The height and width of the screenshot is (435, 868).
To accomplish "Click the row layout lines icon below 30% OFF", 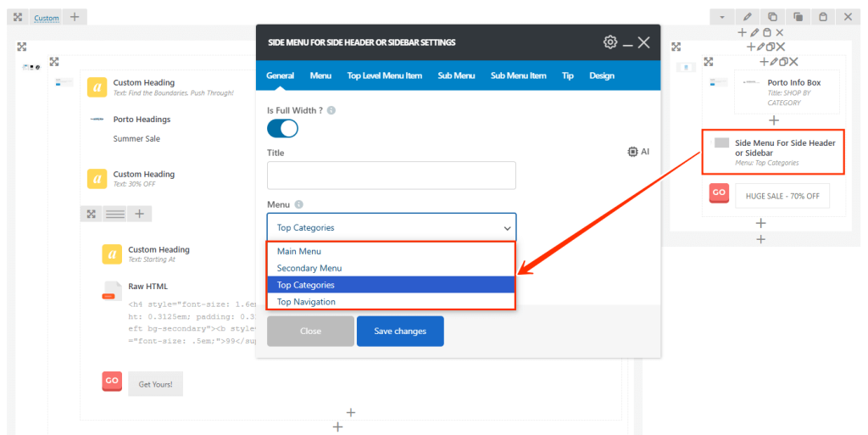I will (115, 215).
